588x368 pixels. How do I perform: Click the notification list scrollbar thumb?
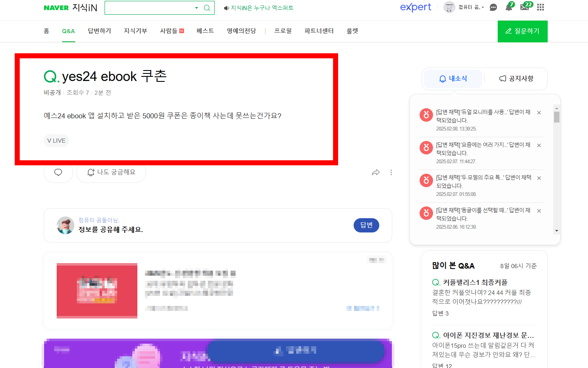[556, 117]
